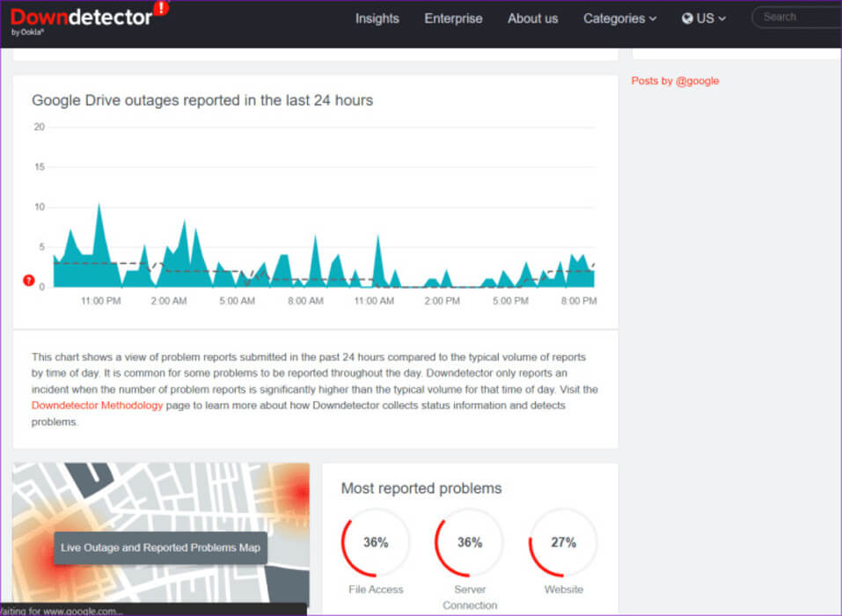The height and width of the screenshot is (616, 842).
Task: Select the Server Connection 36% gauge
Action: click(x=469, y=542)
